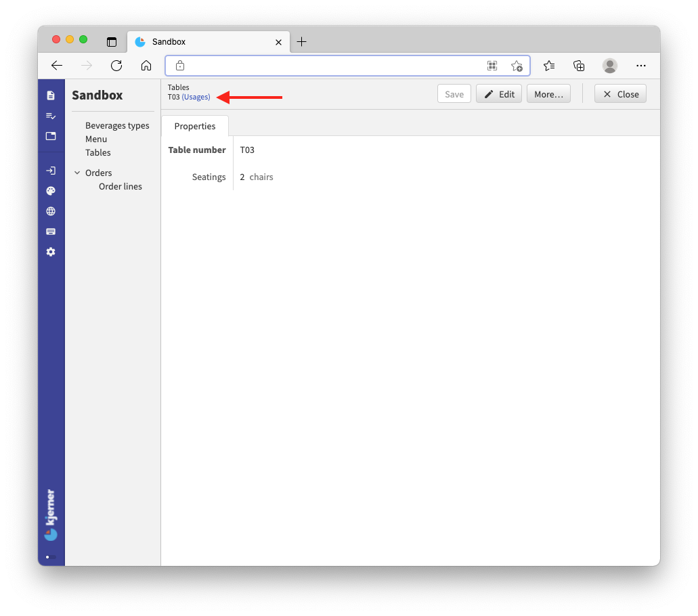This screenshot has width=698, height=616.
Task: Open the collections icon in the browser toolbar
Action: click(x=579, y=66)
